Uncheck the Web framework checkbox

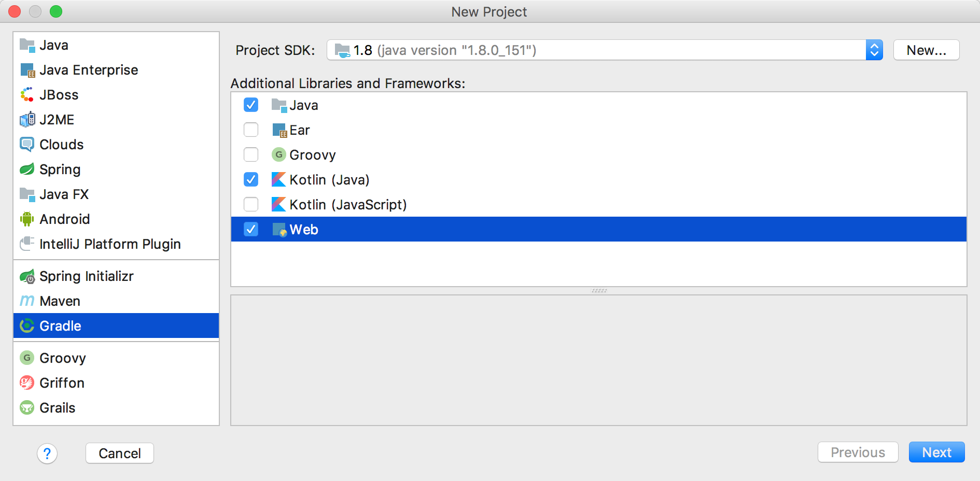(251, 230)
